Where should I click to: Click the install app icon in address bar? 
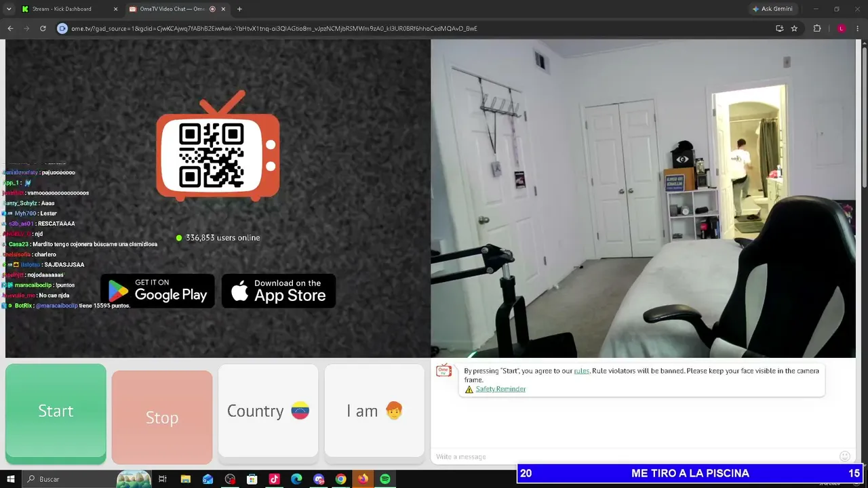780,28
